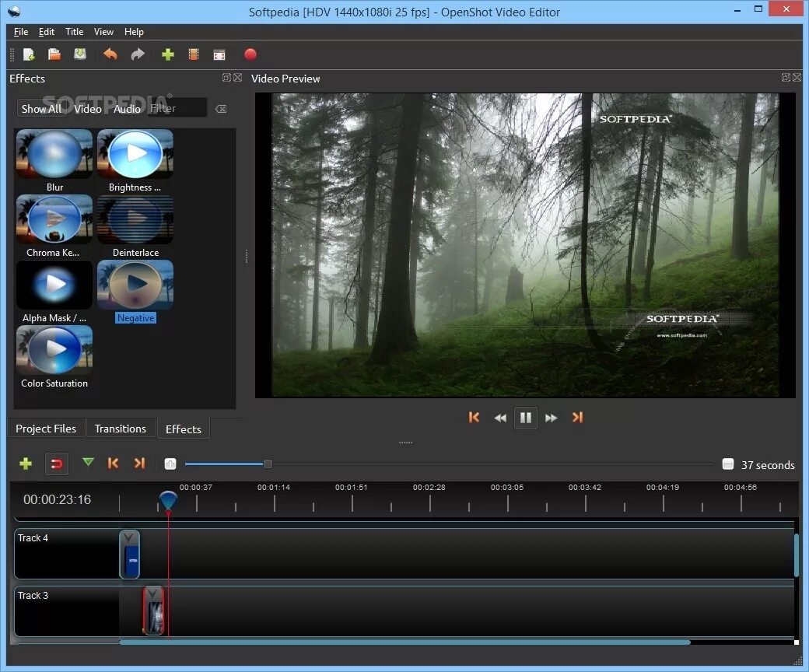This screenshot has width=809, height=672.
Task: Select the Blur effect
Action: (54, 160)
